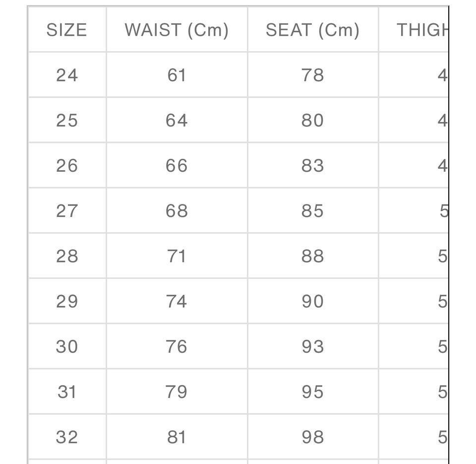This screenshot has width=476, height=464.
Task: Click seat value 78 cell
Action: click(x=312, y=75)
